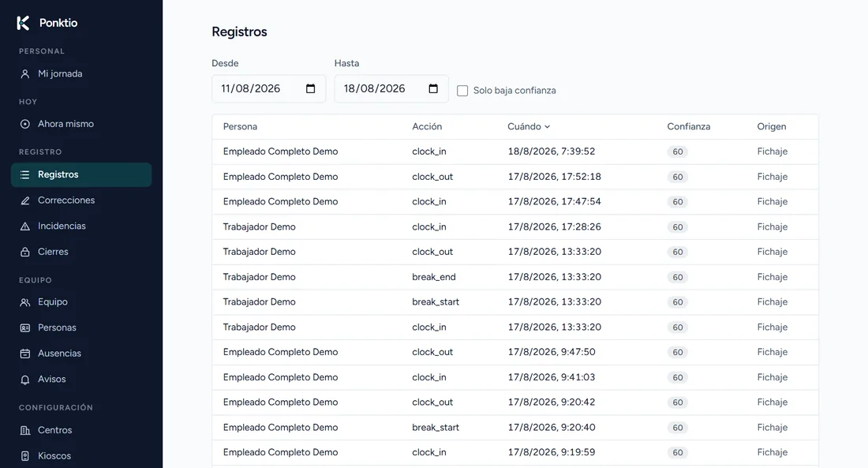Screen dimensions: 868x468
Task: Open Cierres section
Action: point(81,252)
